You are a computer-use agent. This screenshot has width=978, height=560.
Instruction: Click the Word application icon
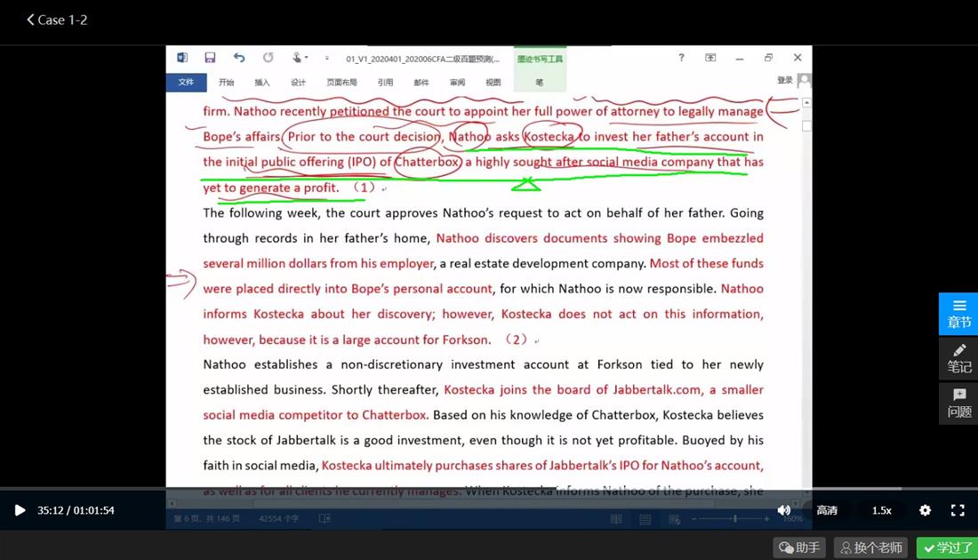[x=182, y=58]
